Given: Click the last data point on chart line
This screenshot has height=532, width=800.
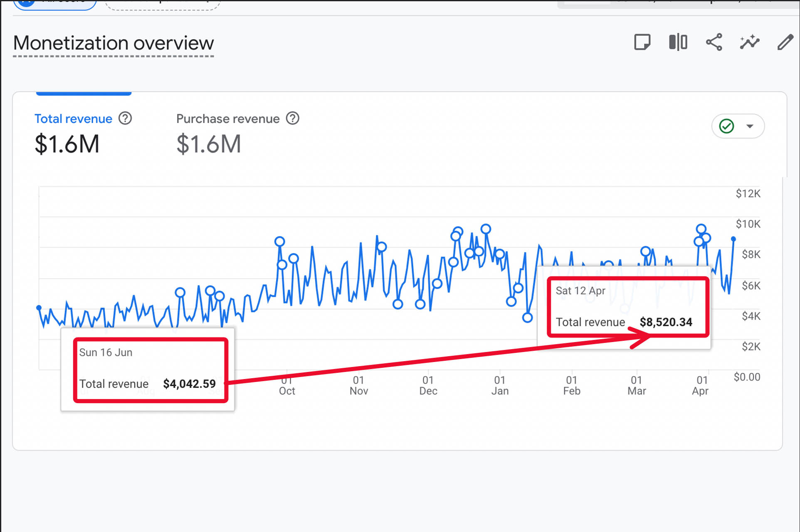Looking at the screenshot, I should coord(733,239).
